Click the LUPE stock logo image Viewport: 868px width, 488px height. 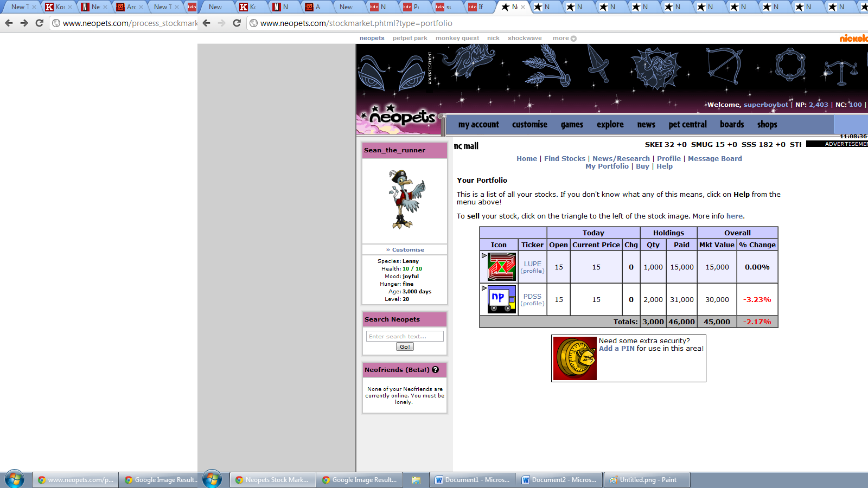pos(502,267)
